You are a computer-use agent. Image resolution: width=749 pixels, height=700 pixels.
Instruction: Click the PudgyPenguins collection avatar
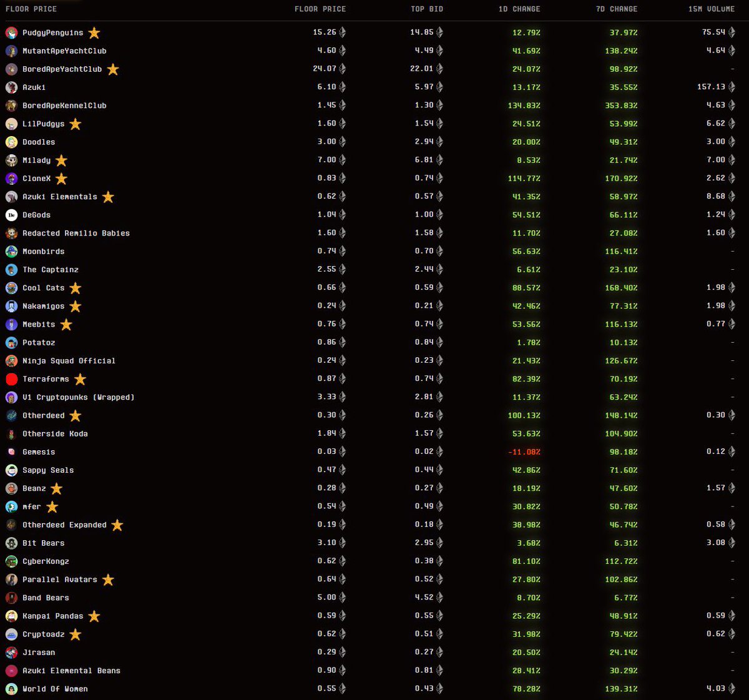[11, 32]
